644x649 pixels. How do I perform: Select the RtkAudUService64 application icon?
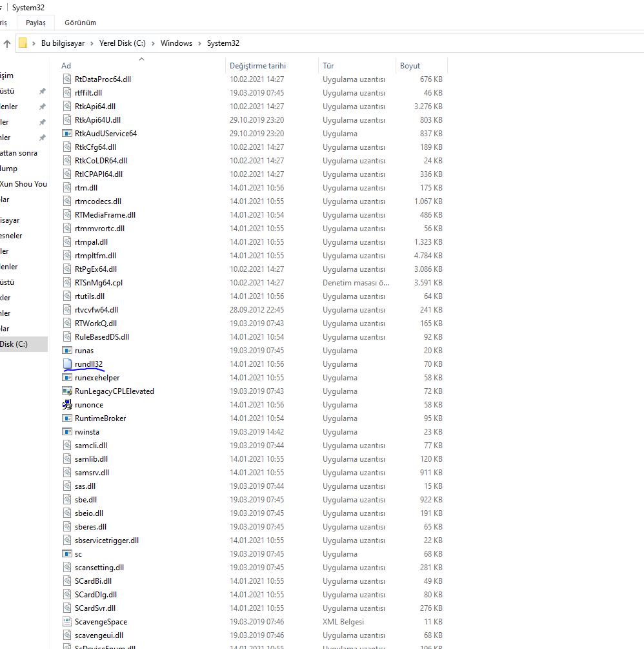pos(67,133)
